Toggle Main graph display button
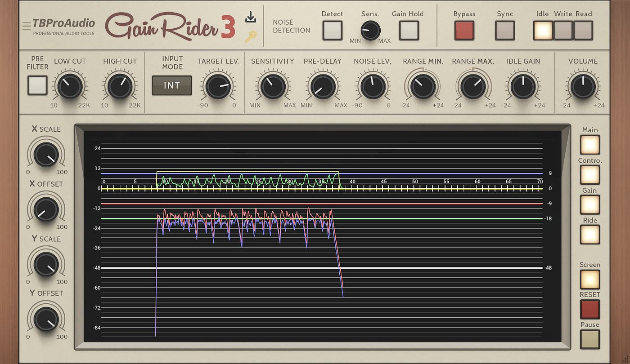The height and width of the screenshot is (364, 630). click(589, 145)
